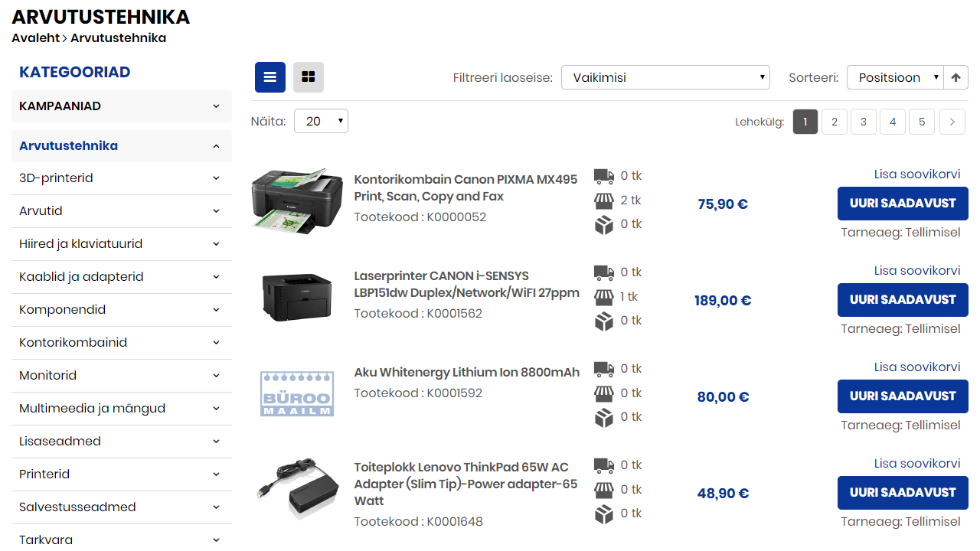Open Lisaseadmed category
Image resolution: width=980 pixels, height=551 pixels.
(60, 442)
